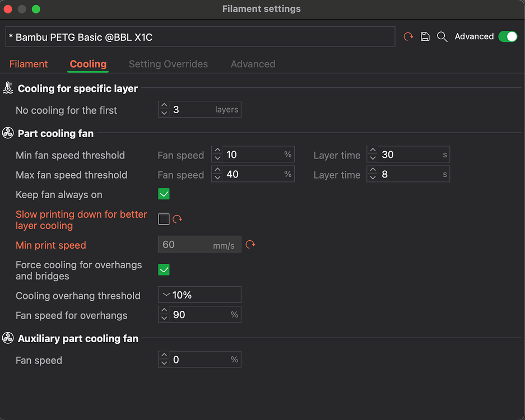Increase No cooling for first layers stepper
The height and width of the screenshot is (420, 525).
pos(164,105)
